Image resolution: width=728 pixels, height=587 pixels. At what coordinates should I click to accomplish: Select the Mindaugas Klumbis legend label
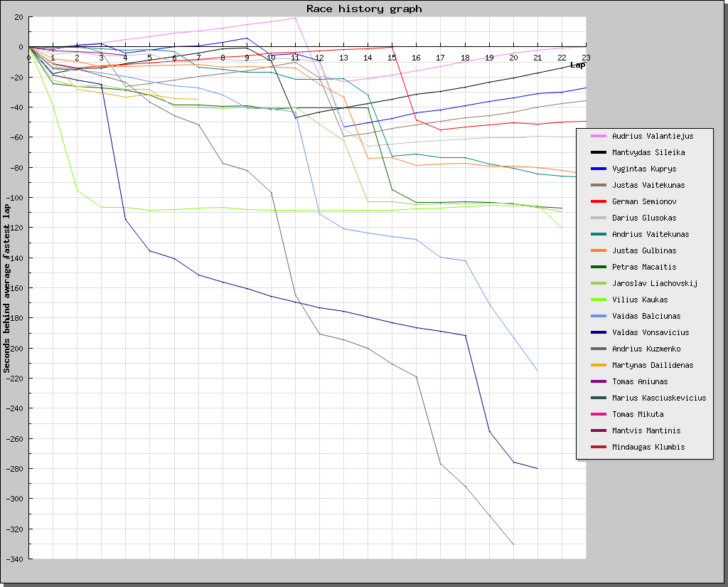coord(648,447)
